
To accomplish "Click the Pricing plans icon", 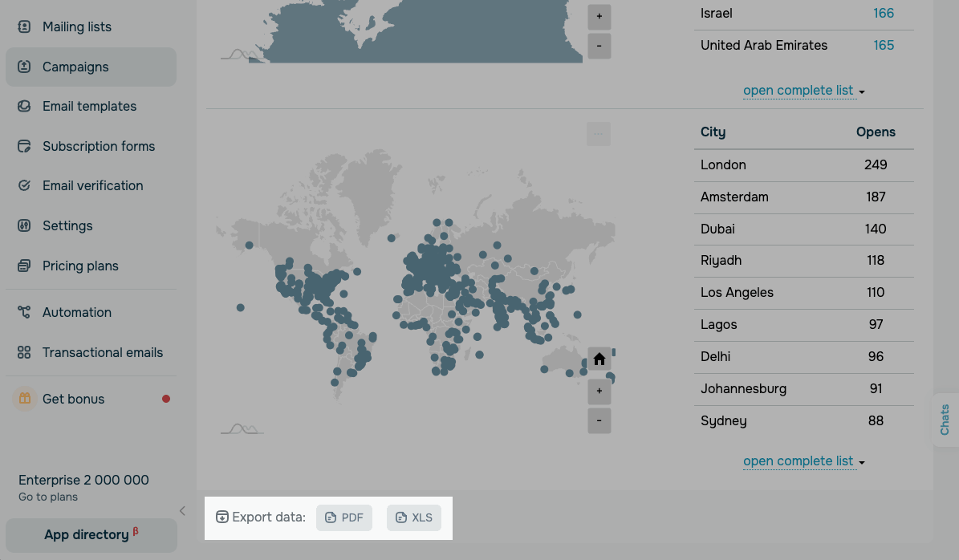I will coord(24,266).
